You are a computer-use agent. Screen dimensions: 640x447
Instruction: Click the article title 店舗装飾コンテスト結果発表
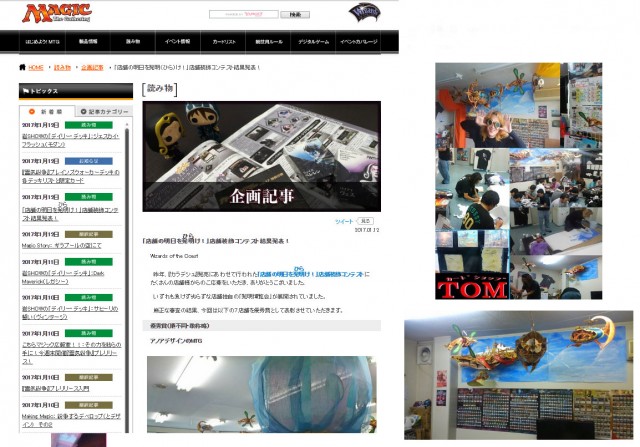pyautogui.click(x=216, y=241)
